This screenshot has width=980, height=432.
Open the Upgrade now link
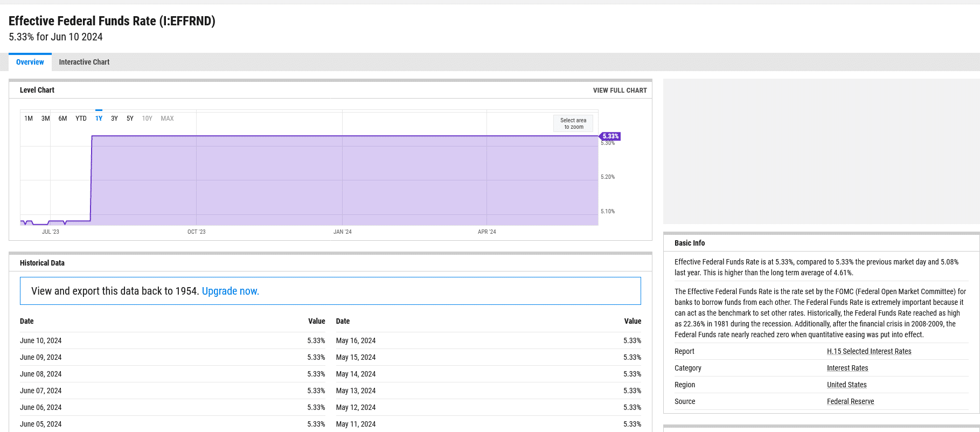(x=230, y=291)
